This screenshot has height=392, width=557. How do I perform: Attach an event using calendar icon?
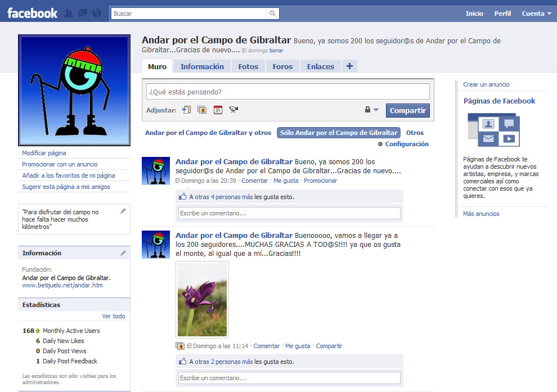(x=218, y=110)
